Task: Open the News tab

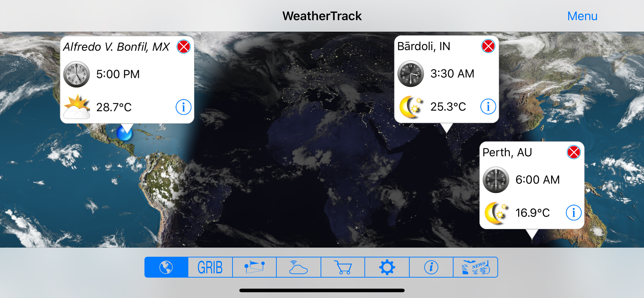Action: point(476,267)
